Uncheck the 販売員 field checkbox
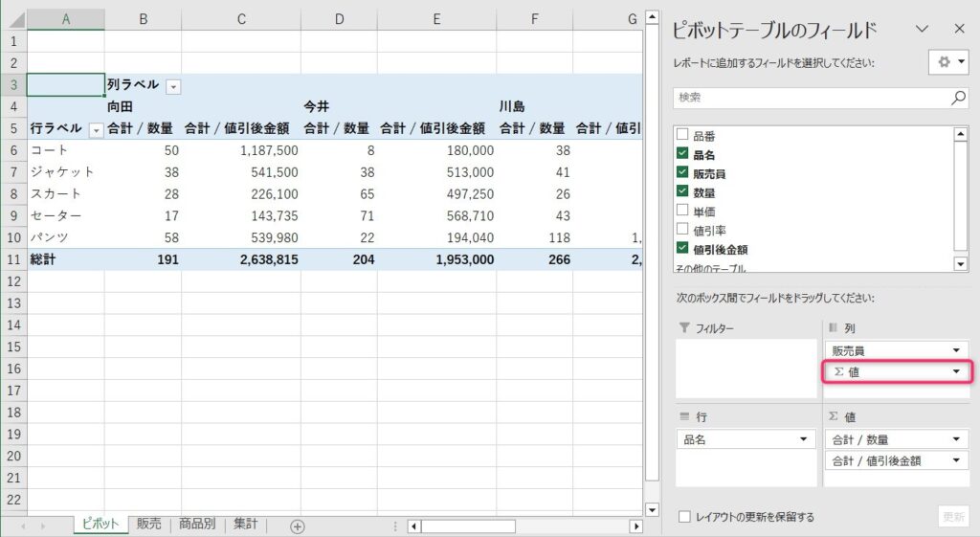 682,173
